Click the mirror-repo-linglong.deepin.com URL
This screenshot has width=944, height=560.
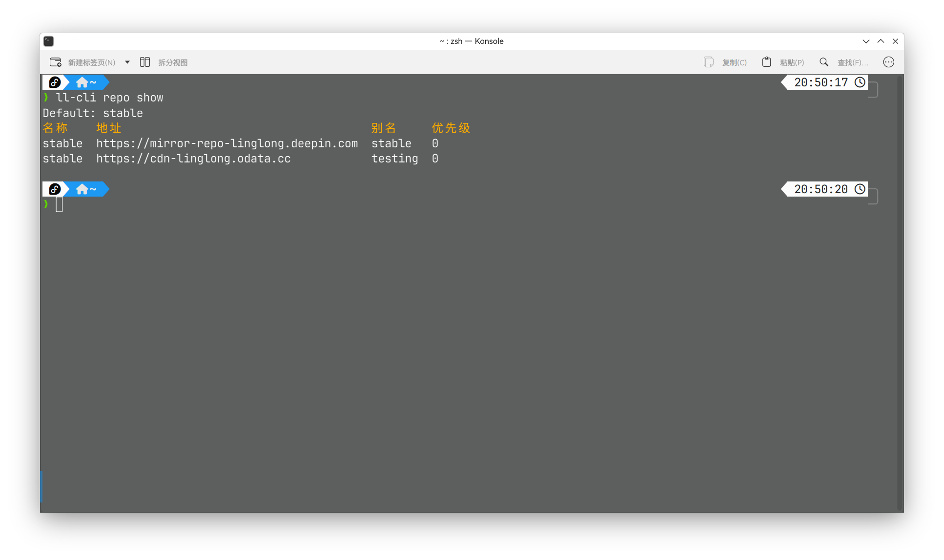(227, 143)
